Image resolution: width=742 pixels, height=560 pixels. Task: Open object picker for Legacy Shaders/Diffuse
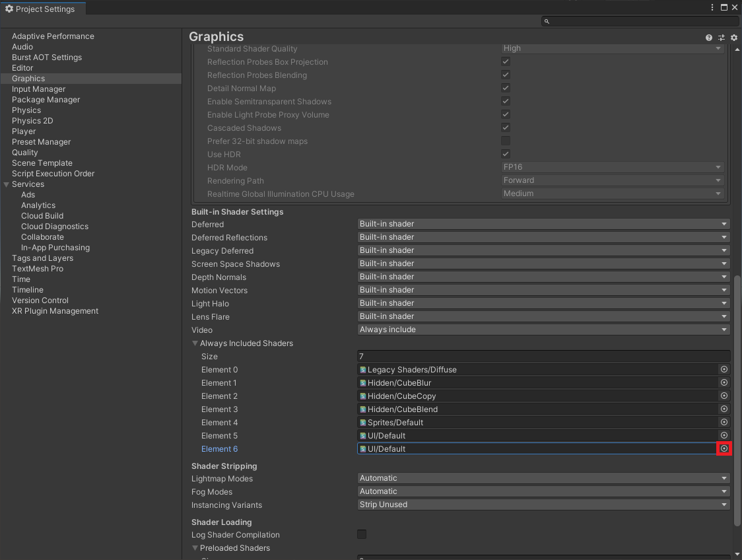point(724,370)
